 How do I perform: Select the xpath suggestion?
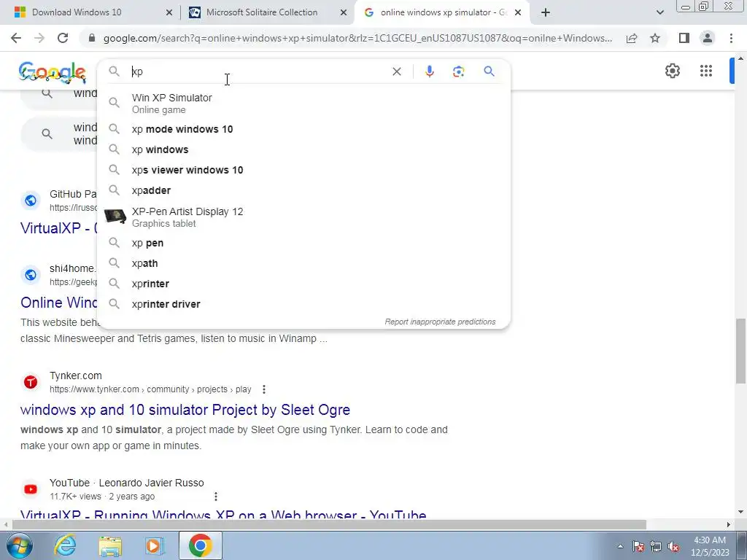pyautogui.click(x=304, y=263)
